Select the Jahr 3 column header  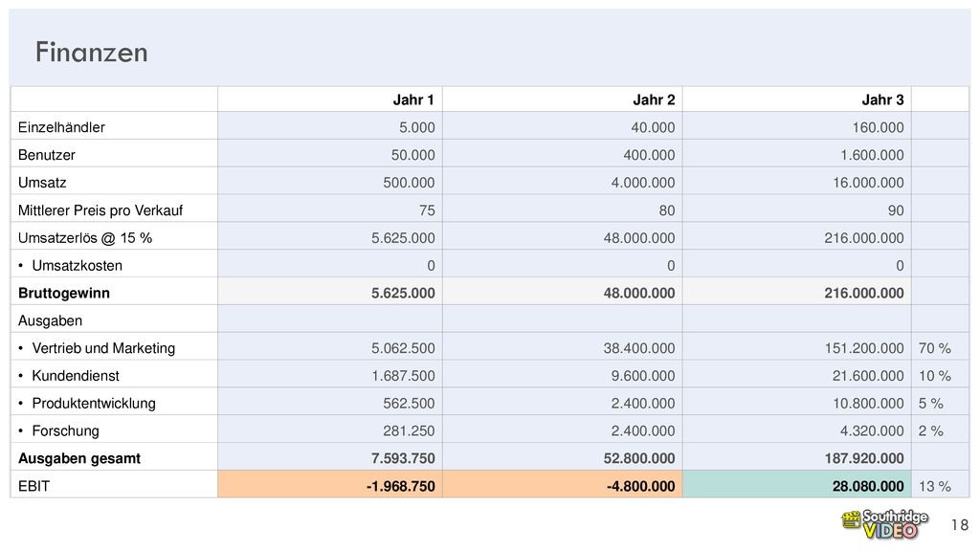(882, 99)
